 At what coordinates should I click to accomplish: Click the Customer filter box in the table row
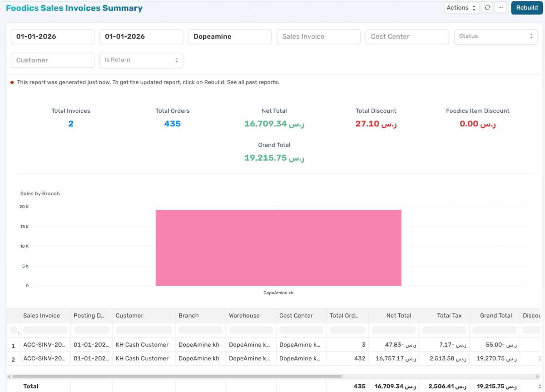[143, 329]
